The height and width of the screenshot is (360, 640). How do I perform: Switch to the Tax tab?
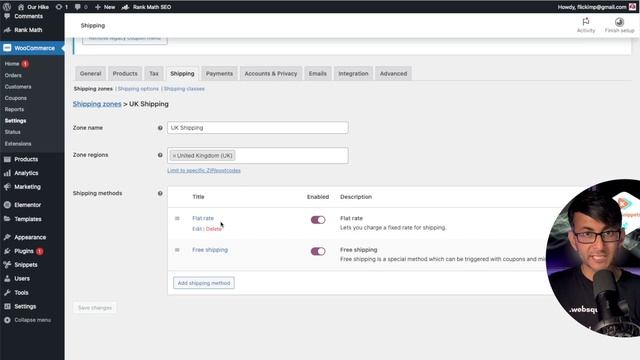[x=154, y=73]
